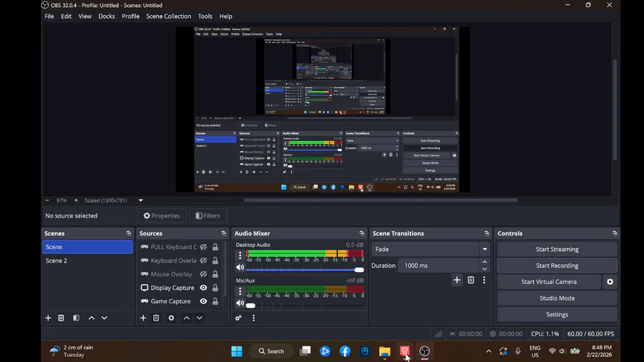The width and height of the screenshot is (644, 362).
Task: Open transition properties three-dot menu
Action: point(484,280)
